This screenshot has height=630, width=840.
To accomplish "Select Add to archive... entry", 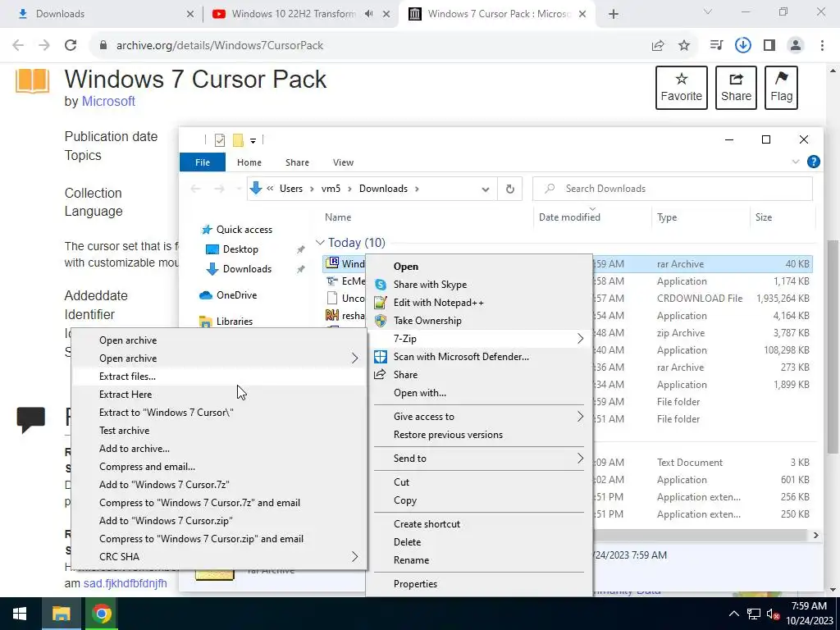I will coord(219,449).
